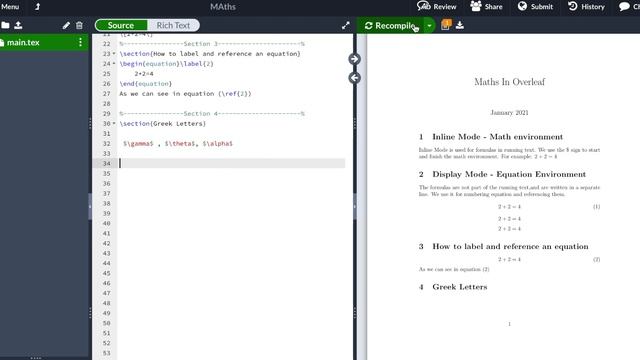
Task: Open project History
Action: 587,7
